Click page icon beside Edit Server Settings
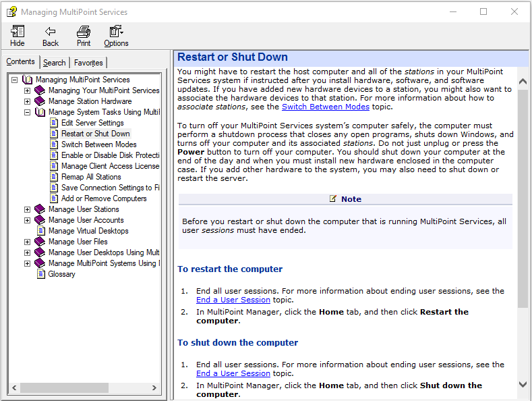The image size is (532, 401). 54,123
